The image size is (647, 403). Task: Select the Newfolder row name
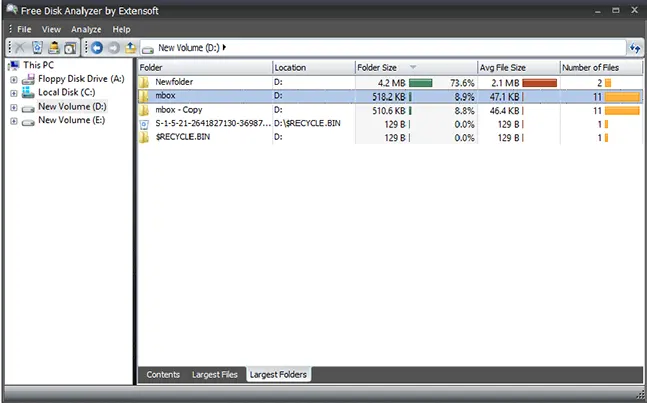click(174, 82)
